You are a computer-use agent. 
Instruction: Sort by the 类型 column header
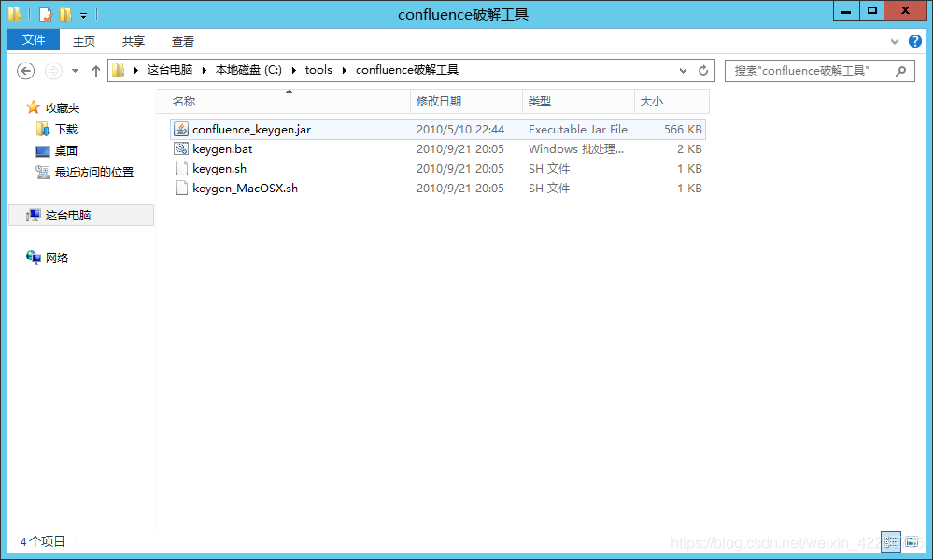(578, 101)
